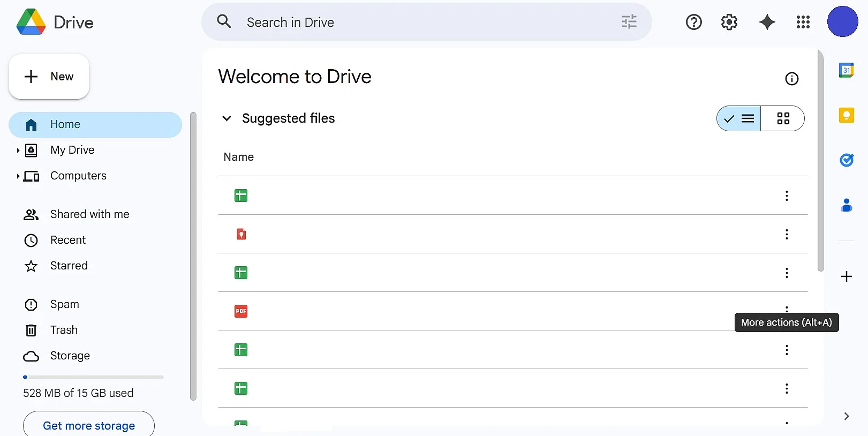The image size is (868, 436).
Task: Open the fifth row Sheets file icon
Action: tap(241, 350)
